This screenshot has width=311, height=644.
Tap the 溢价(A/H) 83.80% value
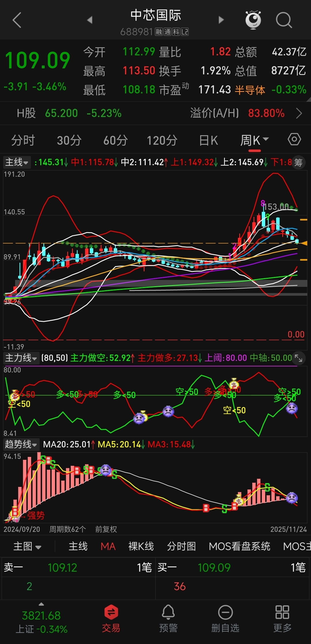point(266,113)
